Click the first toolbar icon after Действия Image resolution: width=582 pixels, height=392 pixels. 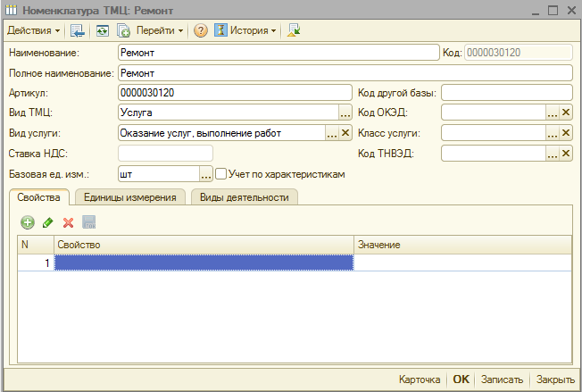(x=78, y=30)
